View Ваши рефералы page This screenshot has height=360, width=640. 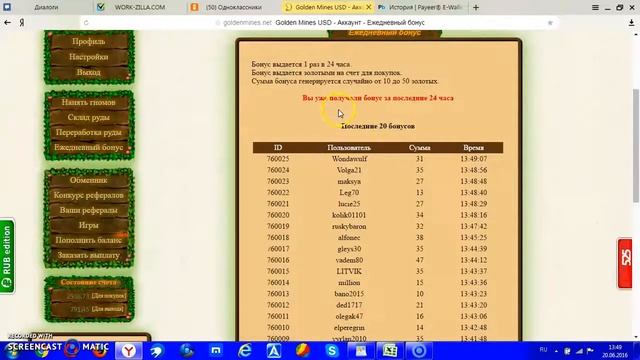click(x=89, y=210)
